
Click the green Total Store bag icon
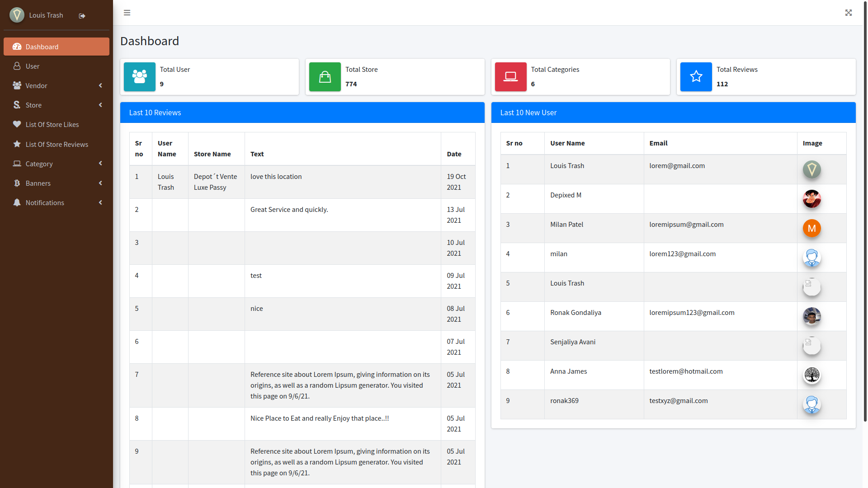point(325,77)
